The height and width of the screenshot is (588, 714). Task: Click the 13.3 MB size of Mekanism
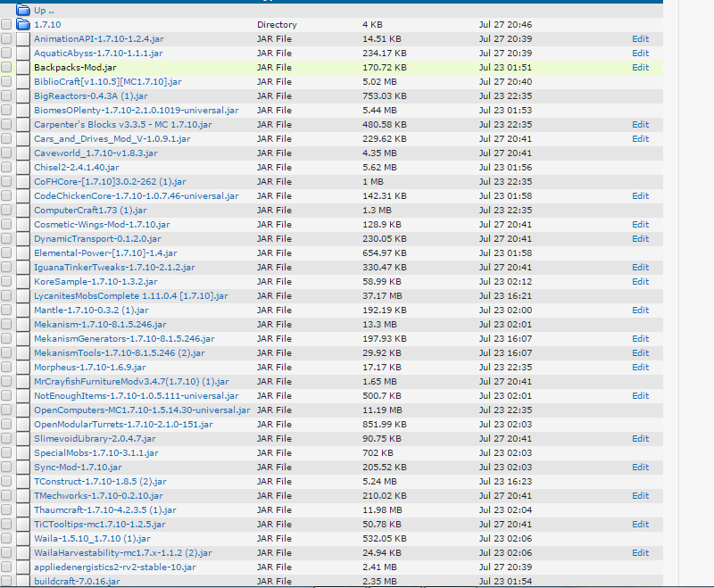click(379, 325)
